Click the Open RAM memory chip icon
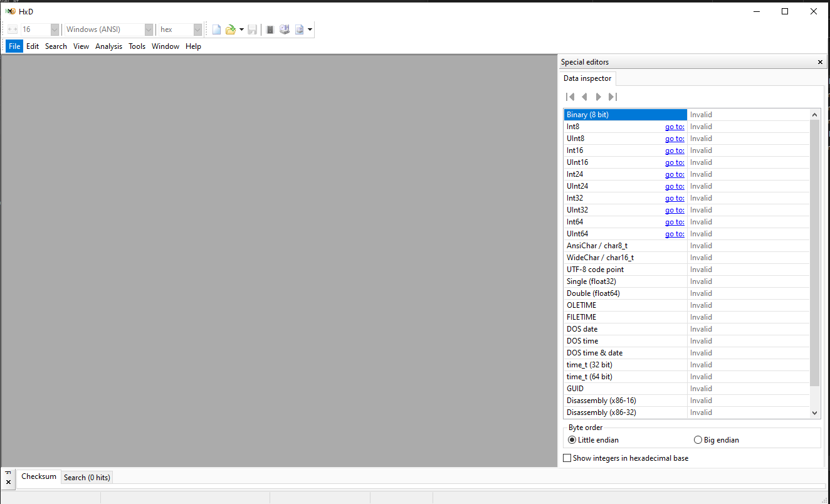Image resolution: width=830 pixels, height=504 pixels. [270, 29]
